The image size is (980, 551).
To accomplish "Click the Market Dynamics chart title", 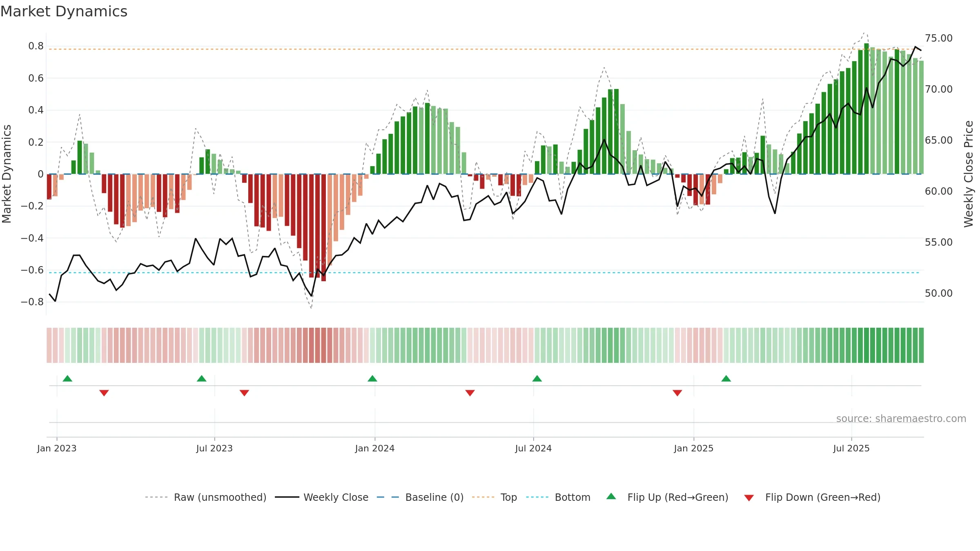I will pos(64,11).
